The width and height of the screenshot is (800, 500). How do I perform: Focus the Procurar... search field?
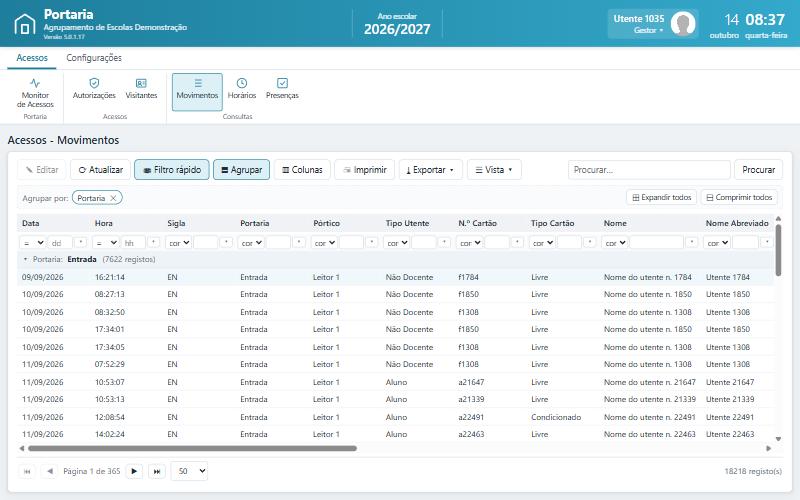[x=649, y=169]
